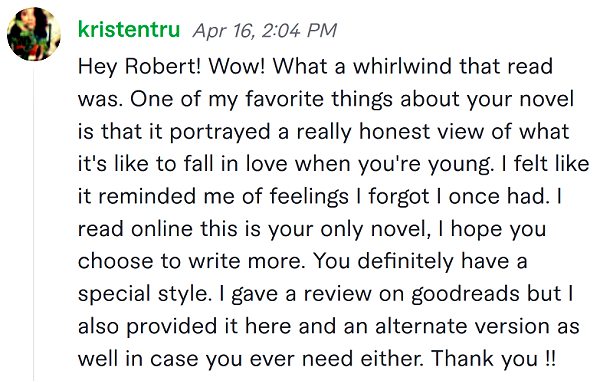Click the kristentru username
Image resolution: width=600 pixels, height=382 pixels.
pos(129,29)
